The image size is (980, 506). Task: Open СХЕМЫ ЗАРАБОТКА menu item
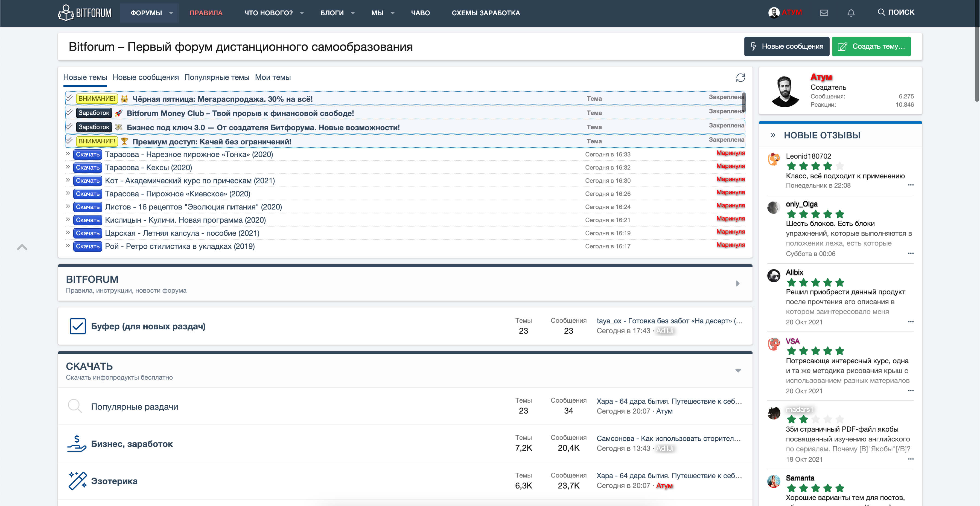(486, 13)
